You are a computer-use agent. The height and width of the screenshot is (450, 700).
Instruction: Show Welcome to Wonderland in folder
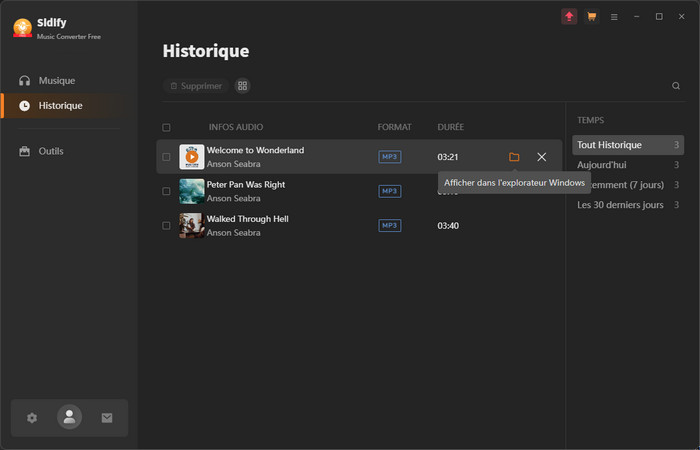tap(514, 157)
